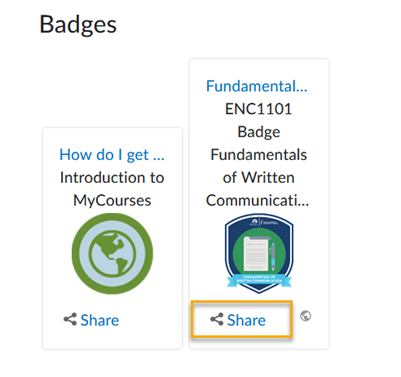Click the earth continents inside green badge
Screen dimensions: 401x377
pyautogui.click(x=112, y=254)
